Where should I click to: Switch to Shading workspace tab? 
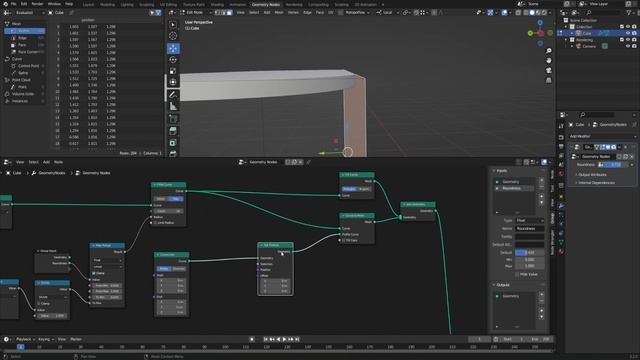217,4
